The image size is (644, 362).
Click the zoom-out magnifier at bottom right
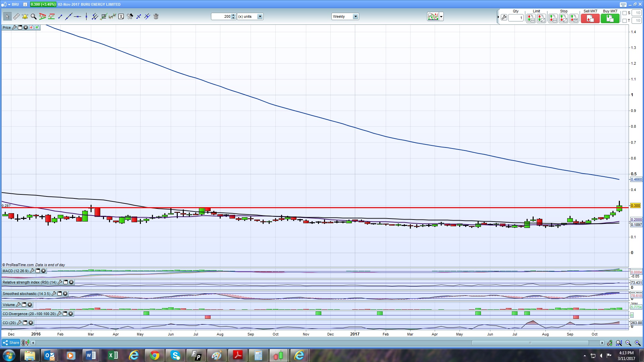pyautogui.click(x=628, y=343)
